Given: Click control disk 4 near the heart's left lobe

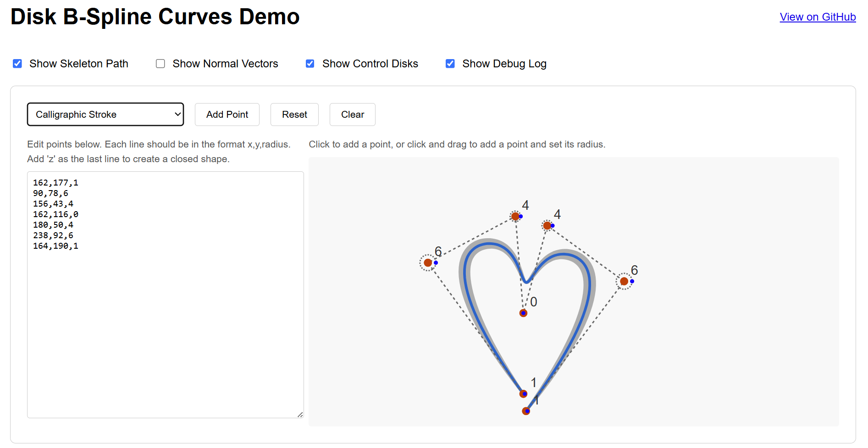Looking at the screenshot, I should [514, 216].
